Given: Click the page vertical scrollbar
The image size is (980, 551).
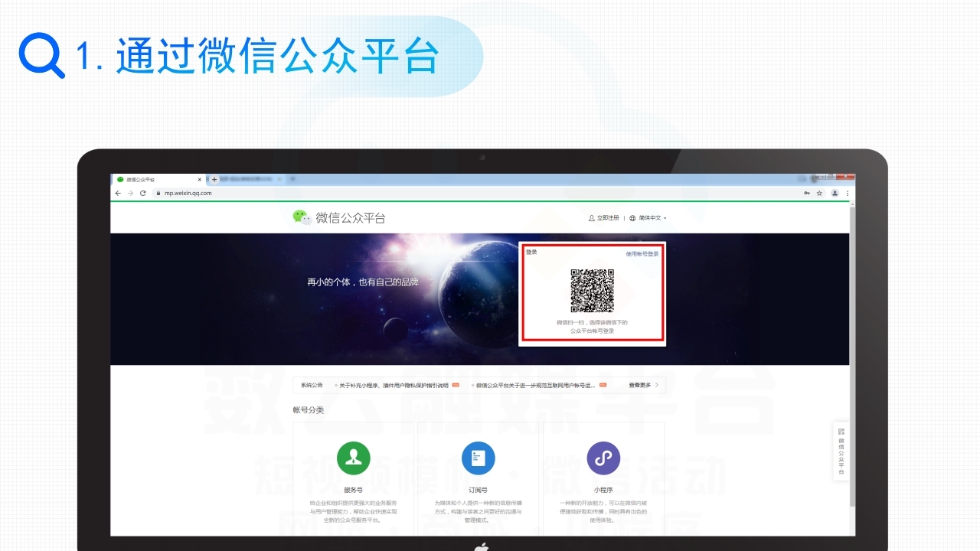Looking at the screenshot, I should click(852, 356).
